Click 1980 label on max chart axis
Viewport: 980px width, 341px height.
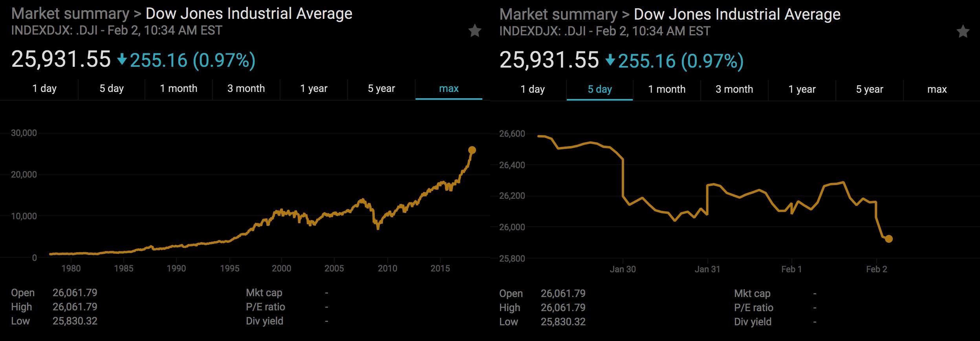(x=71, y=268)
